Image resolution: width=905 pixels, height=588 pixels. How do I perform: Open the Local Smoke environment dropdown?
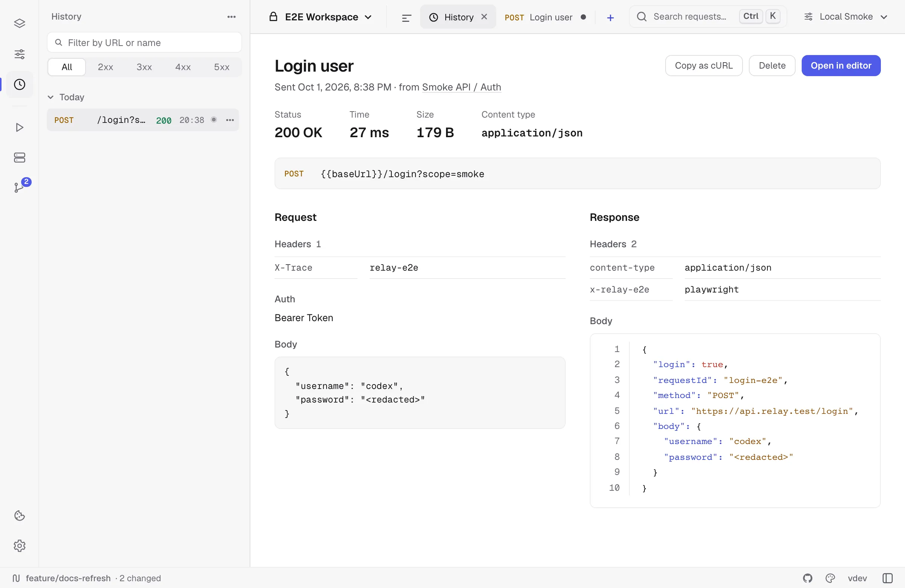(846, 17)
